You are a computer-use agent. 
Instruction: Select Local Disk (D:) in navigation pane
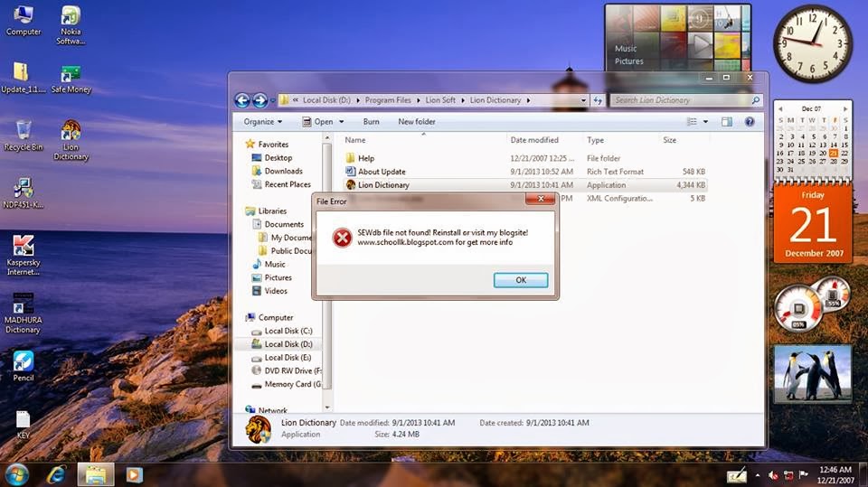pos(288,343)
